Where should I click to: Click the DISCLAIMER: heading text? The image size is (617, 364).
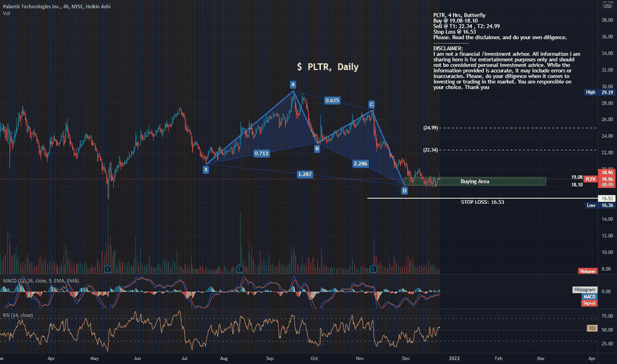pyautogui.click(x=448, y=48)
